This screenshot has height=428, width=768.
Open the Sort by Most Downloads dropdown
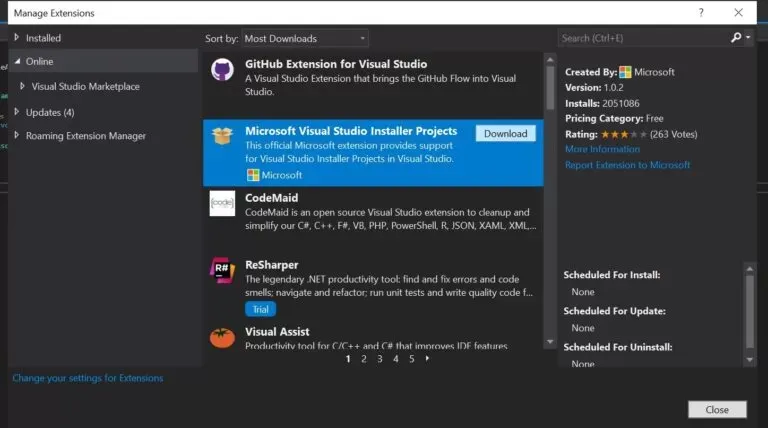[x=305, y=38]
